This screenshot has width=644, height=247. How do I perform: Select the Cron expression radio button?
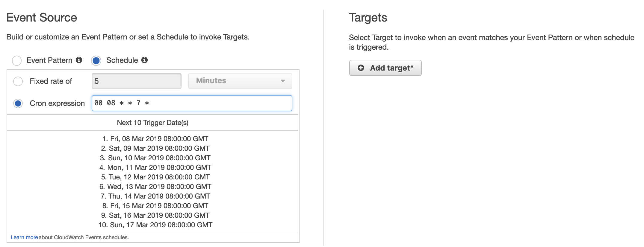18,103
